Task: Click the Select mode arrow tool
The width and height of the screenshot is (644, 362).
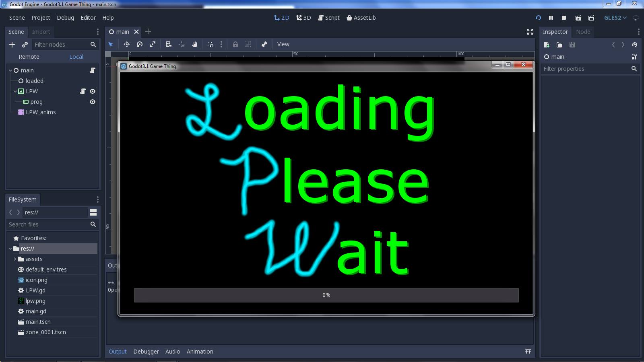Action: 111,44
